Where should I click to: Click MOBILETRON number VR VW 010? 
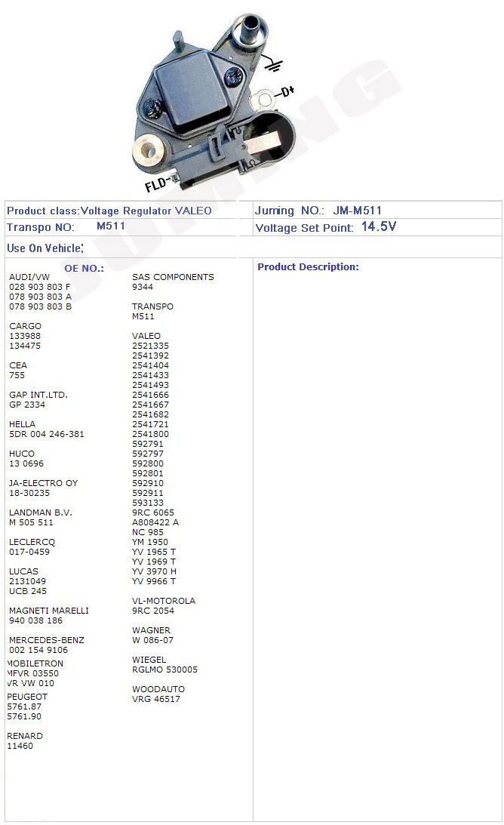click(30, 683)
